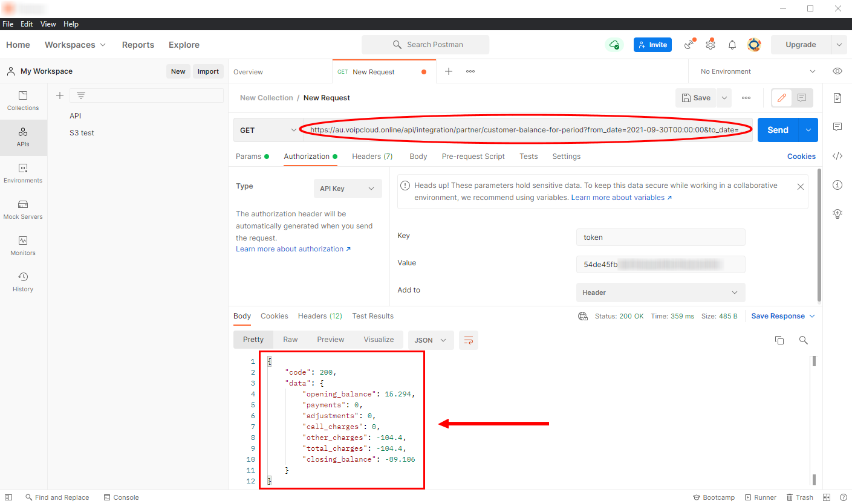Open the code snippet icon

click(x=837, y=156)
